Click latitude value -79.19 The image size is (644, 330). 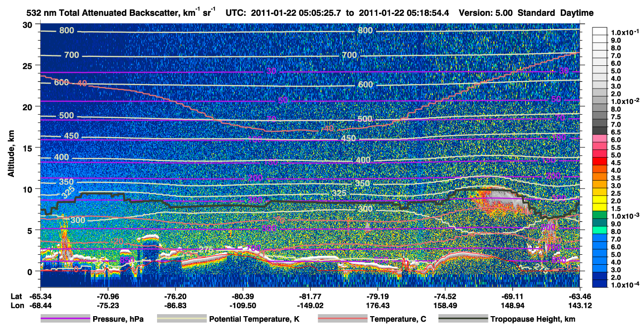click(x=378, y=296)
